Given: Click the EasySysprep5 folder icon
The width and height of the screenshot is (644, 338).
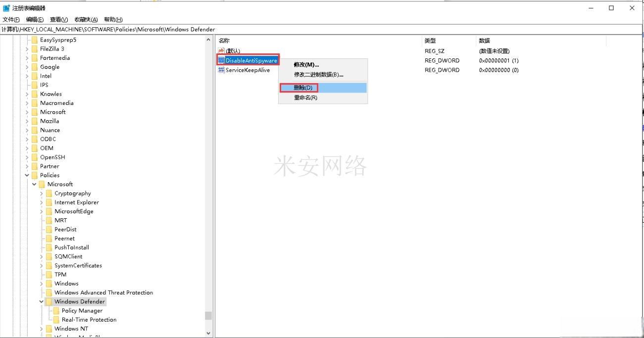Looking at the screenshot, I should [35, 40].
